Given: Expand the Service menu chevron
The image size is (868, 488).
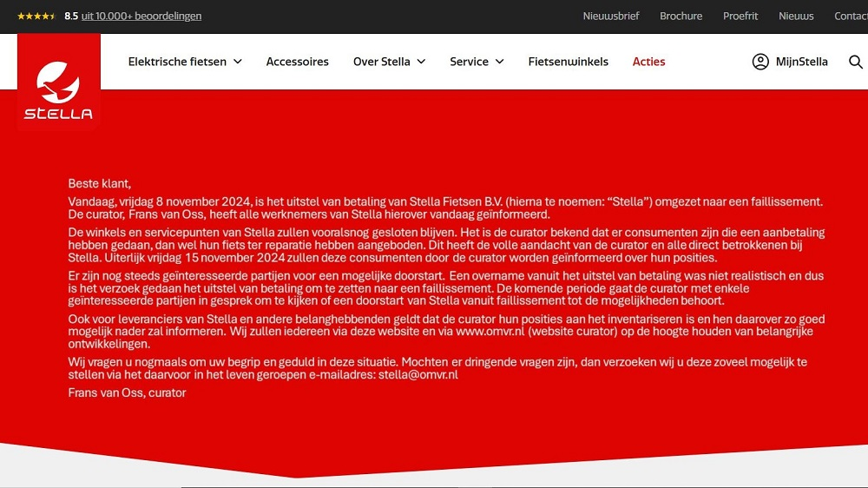Looking at the screenshot, I should coord(499,62).
